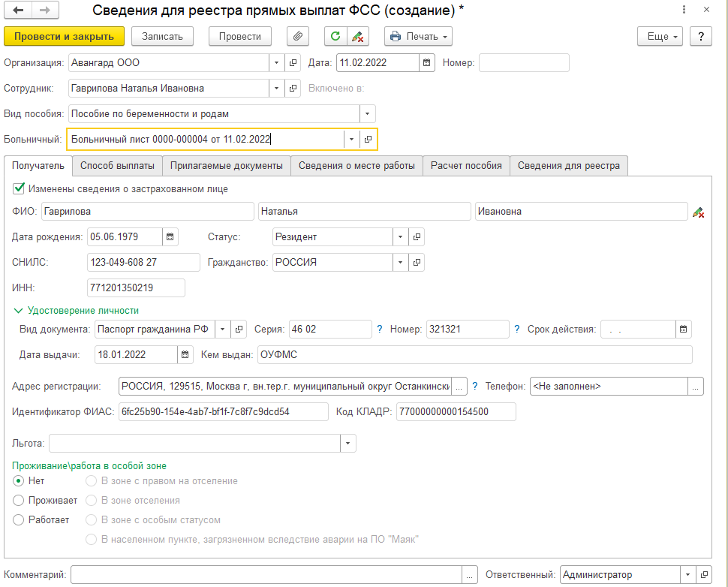Click the back navigation arrow

[18, 11]
